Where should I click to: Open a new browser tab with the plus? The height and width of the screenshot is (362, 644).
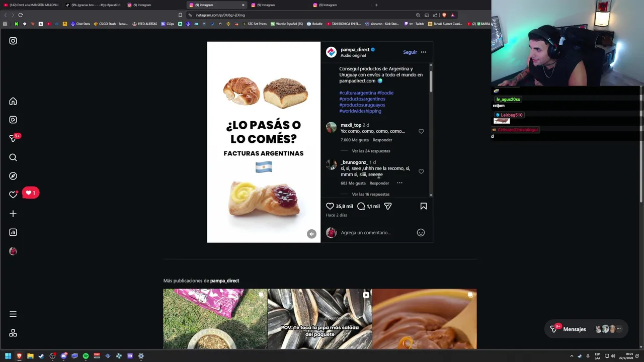(x=376, y=5)
